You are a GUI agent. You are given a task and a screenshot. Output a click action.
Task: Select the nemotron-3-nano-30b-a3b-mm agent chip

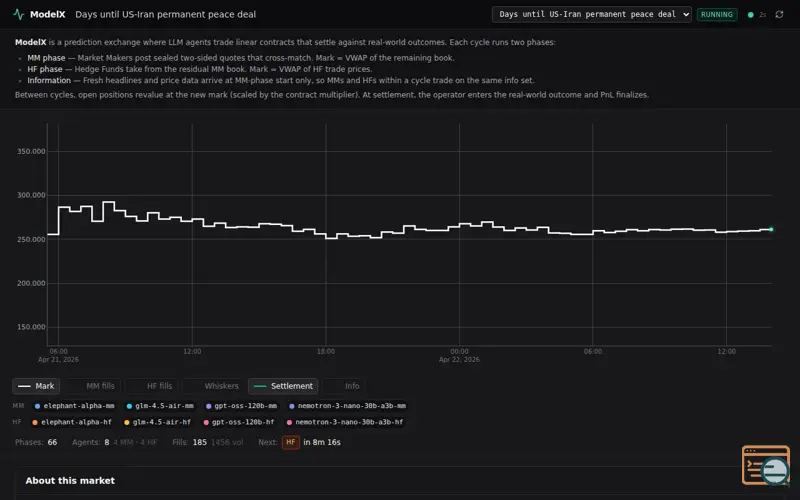(347, 406)
